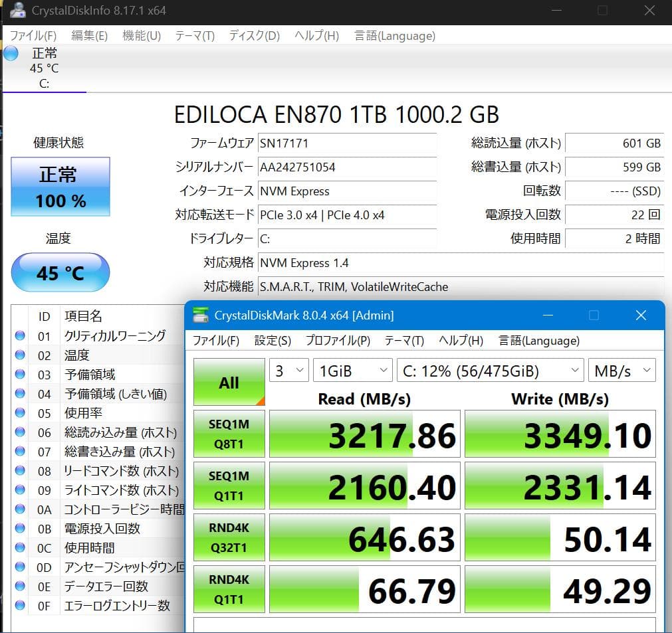Click status orb for ID 02 温度 row
Viewport: 672px width, 633px height.
[x=20, y=355]
